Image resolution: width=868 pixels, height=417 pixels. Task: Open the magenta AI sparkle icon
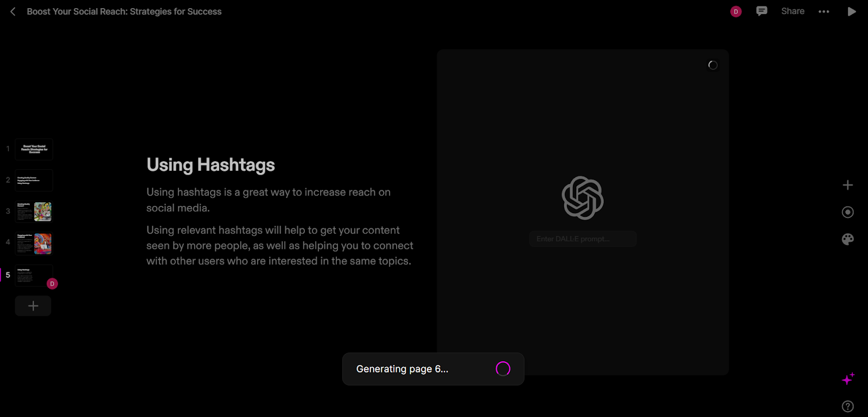(848, 379)
